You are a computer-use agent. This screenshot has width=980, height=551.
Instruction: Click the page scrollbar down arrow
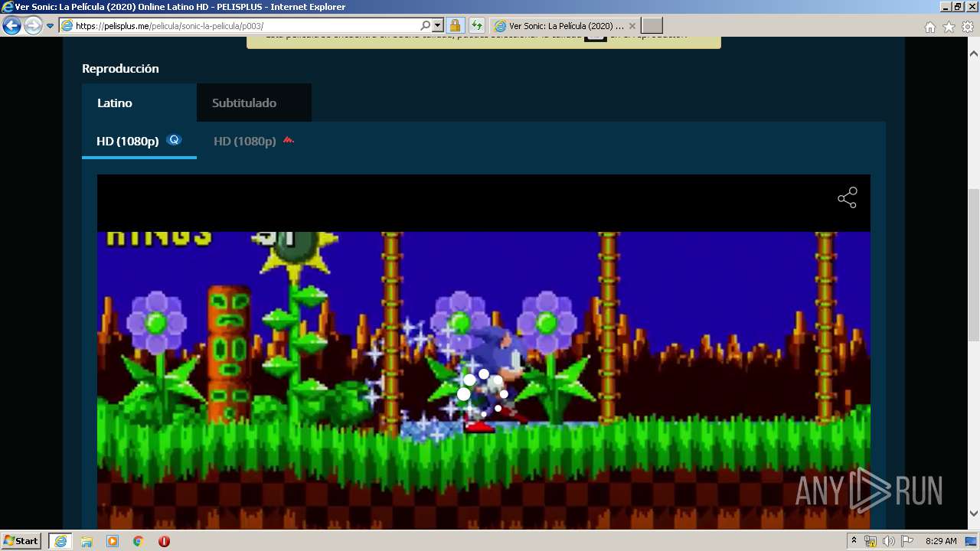tap(974, 514)
